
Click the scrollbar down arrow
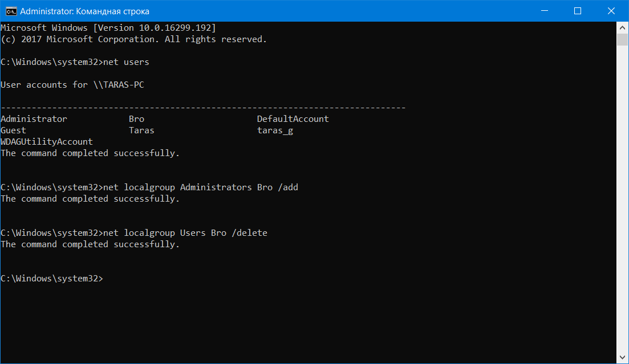coord(623,358)
